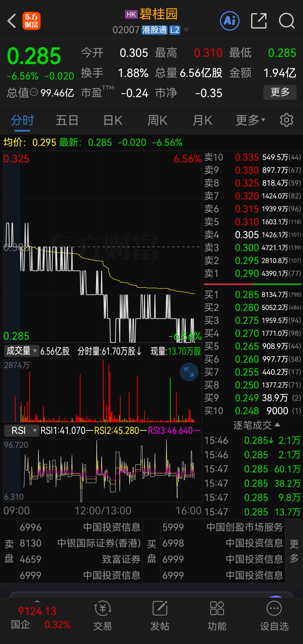Open the 更多 chart period dropdown
Image resolution: width=303 pixels, height=644 pixels.
[251, 120]
